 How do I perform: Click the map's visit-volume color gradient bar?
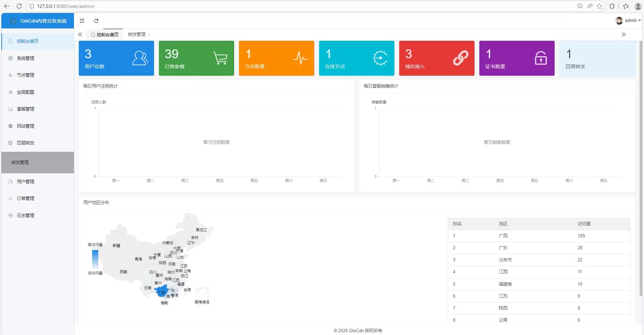tap(95, 259)
